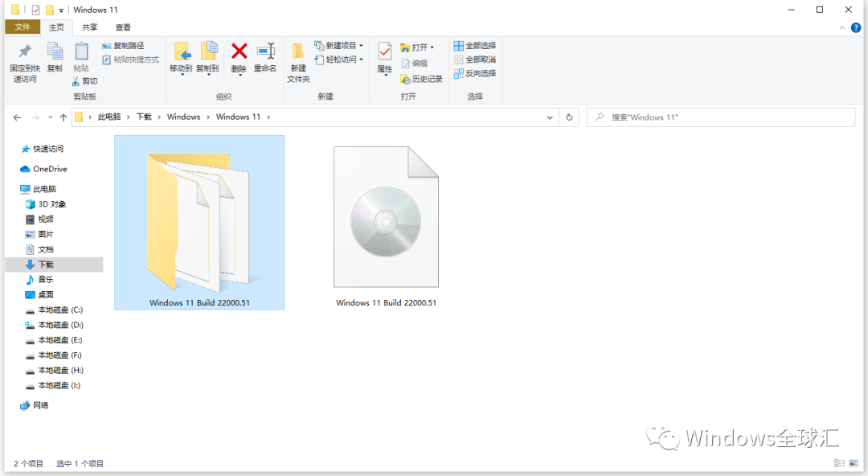Open Properties of selected item

[x=385, y=58]
